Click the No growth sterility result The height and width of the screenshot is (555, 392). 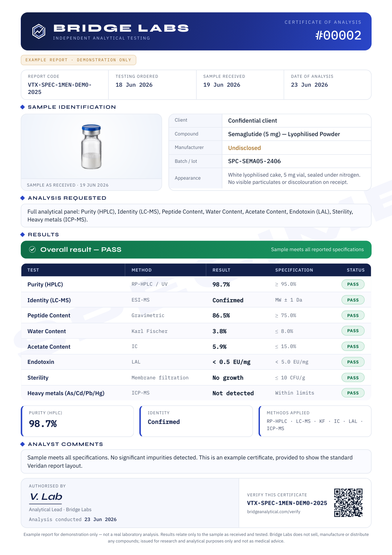[228, 378]
